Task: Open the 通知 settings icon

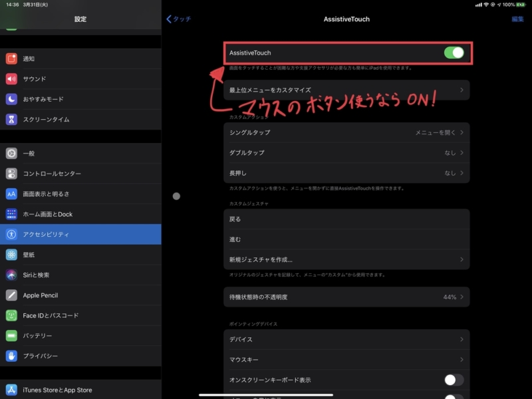Action: [11, 59]
